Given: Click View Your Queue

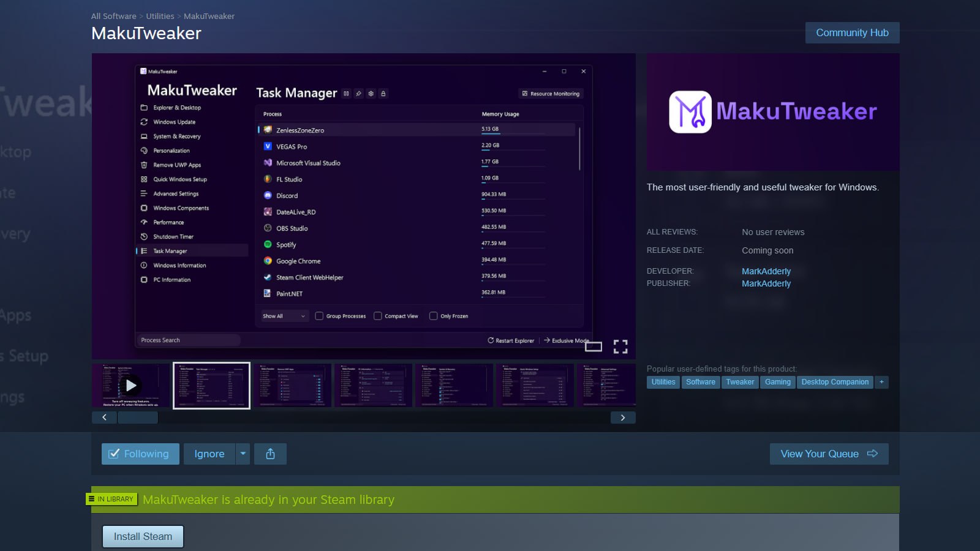Looking at the screenshot, I should point(829,454).
